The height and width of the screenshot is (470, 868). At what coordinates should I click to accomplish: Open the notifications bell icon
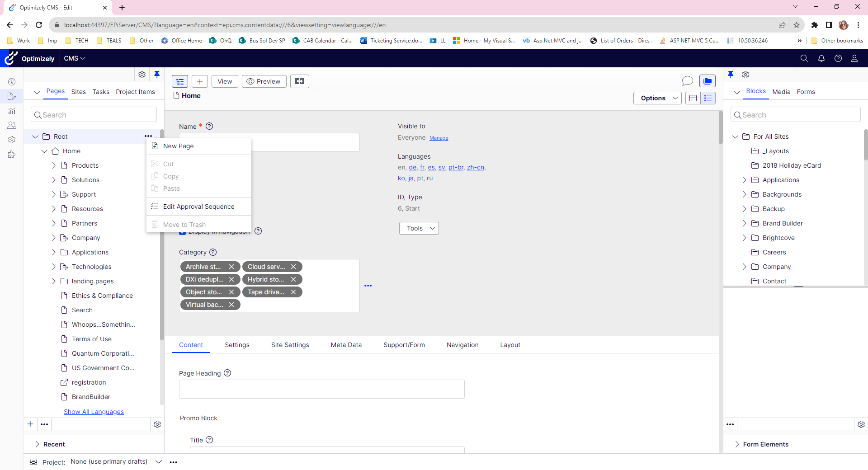(x=821, y=58)
